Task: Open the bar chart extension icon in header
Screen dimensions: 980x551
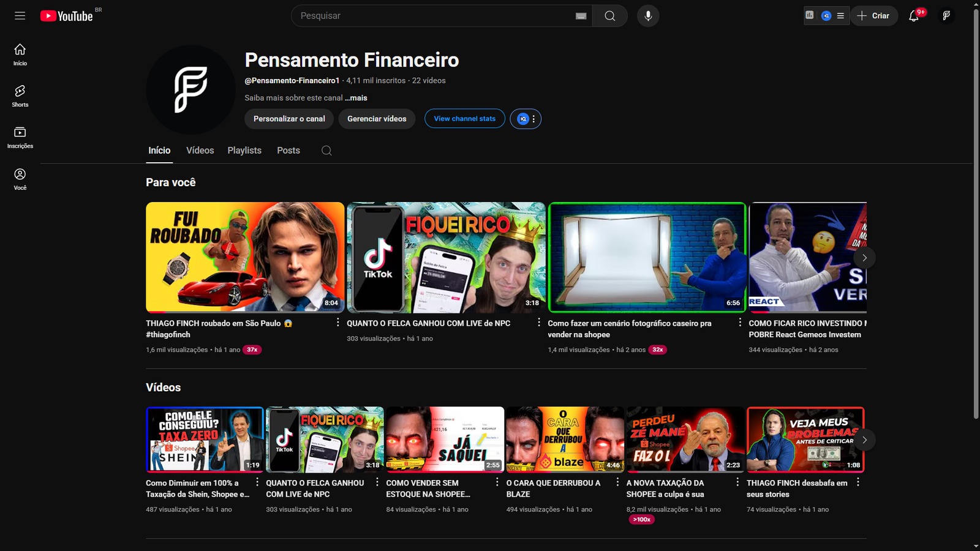Action: tap(810, 15)
